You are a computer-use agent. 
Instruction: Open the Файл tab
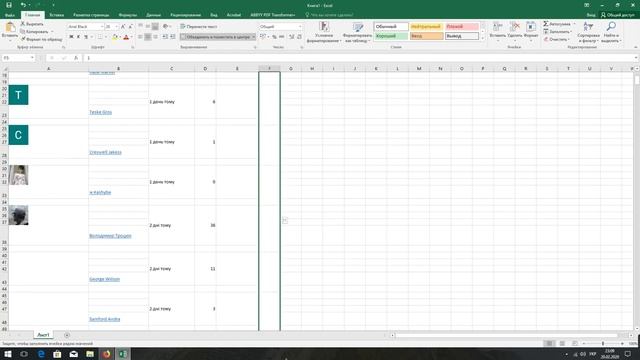coord(10,15)
